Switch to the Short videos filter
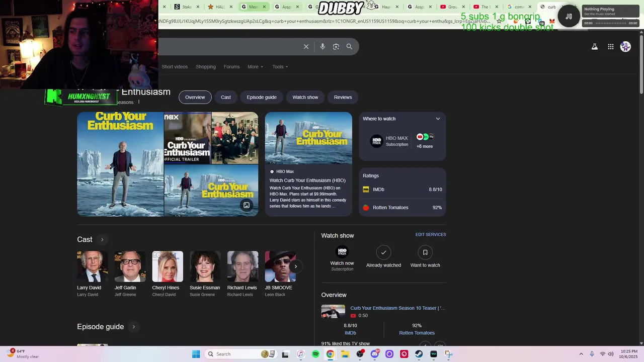Screen dimensions: 644x362 coord(175,67)
